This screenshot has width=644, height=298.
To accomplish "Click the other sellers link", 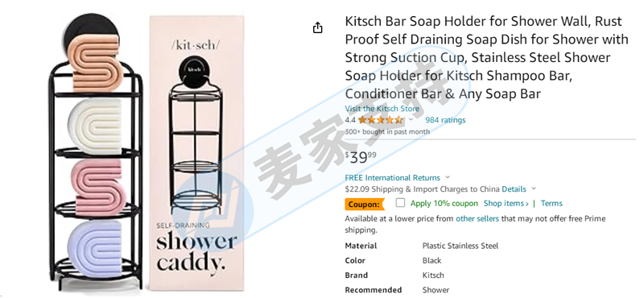I will tap(477, 219).
